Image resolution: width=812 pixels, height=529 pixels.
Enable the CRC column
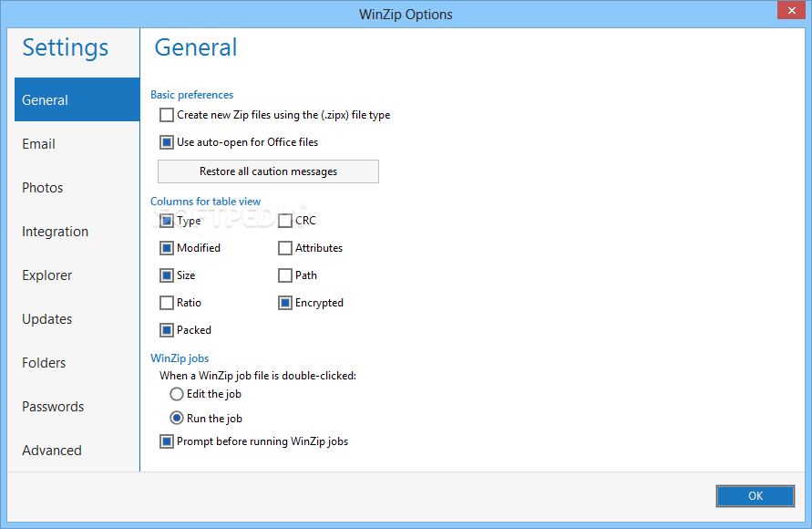click(x=285, y=221)
